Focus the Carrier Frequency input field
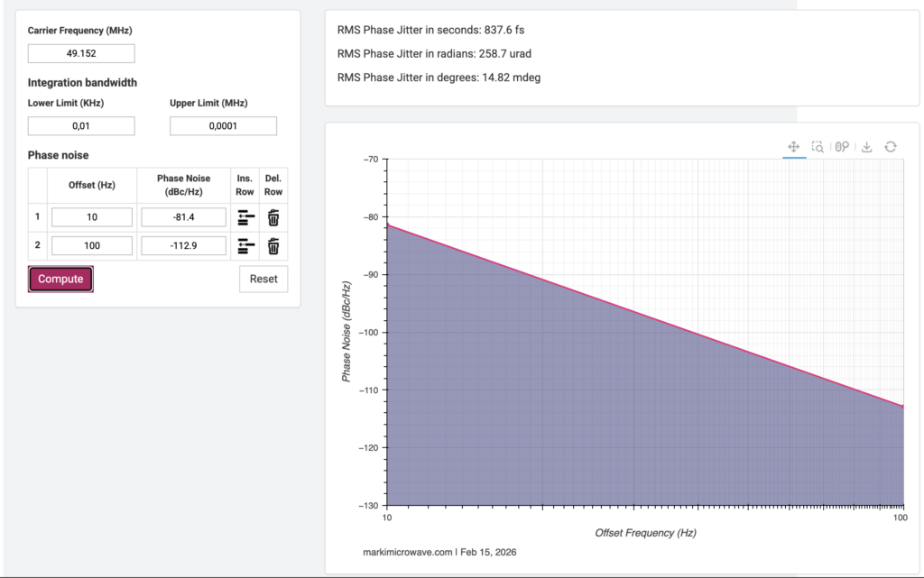This screenshot has width=924, height=578. click(81, 53)
